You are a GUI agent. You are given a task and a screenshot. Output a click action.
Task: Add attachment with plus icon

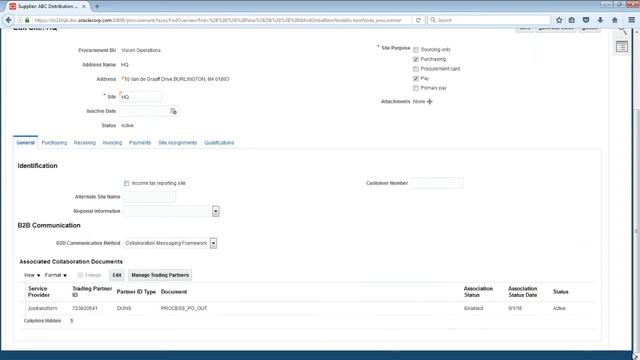point(429,102)
